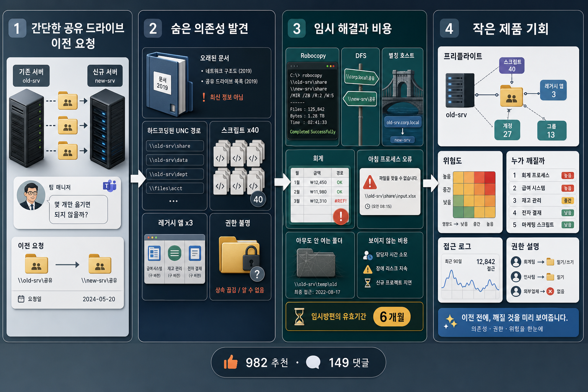Select the 기존 서버 old-srv label
Viewport: 588px width, 392px height.
[31, 76]
